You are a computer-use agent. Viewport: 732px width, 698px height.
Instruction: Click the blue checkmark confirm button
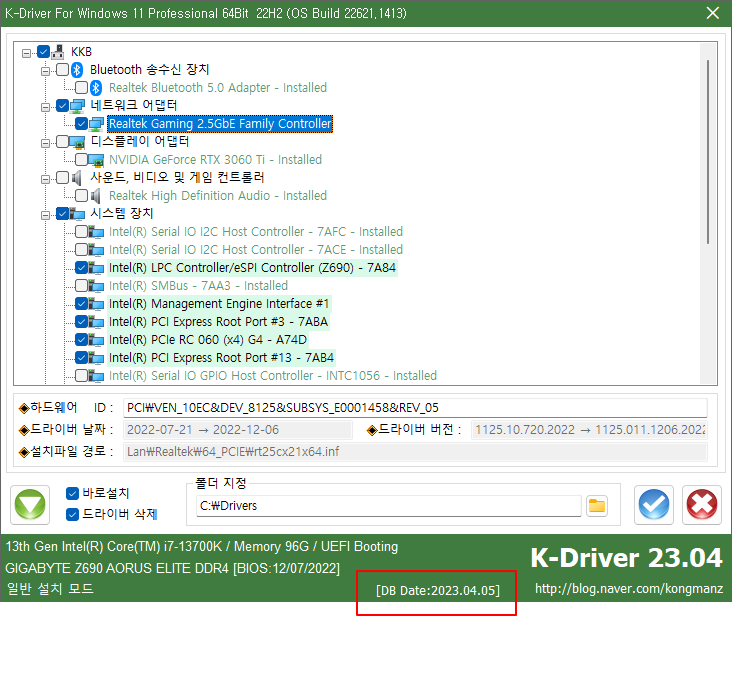(654, 505)
